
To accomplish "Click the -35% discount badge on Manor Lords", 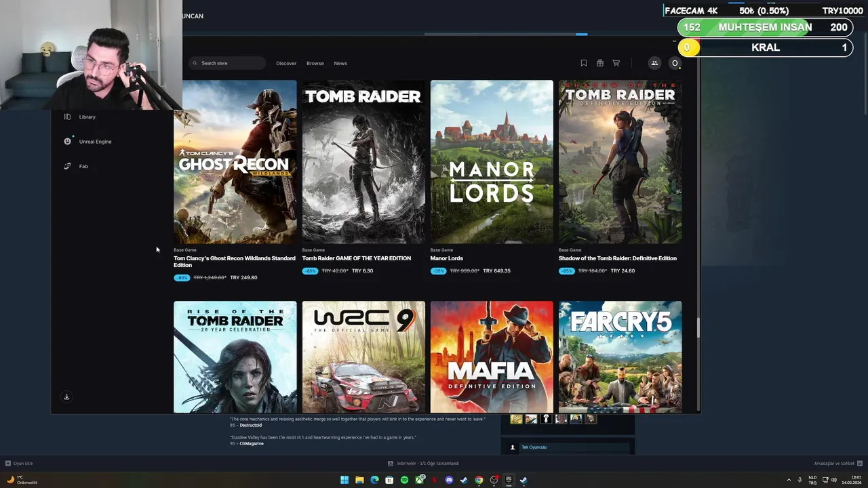I will 439,271.
